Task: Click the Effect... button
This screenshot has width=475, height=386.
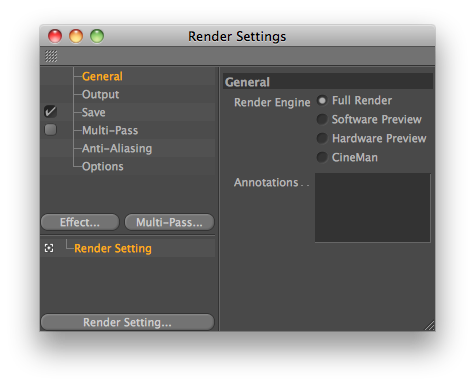Action: point(80,222)
